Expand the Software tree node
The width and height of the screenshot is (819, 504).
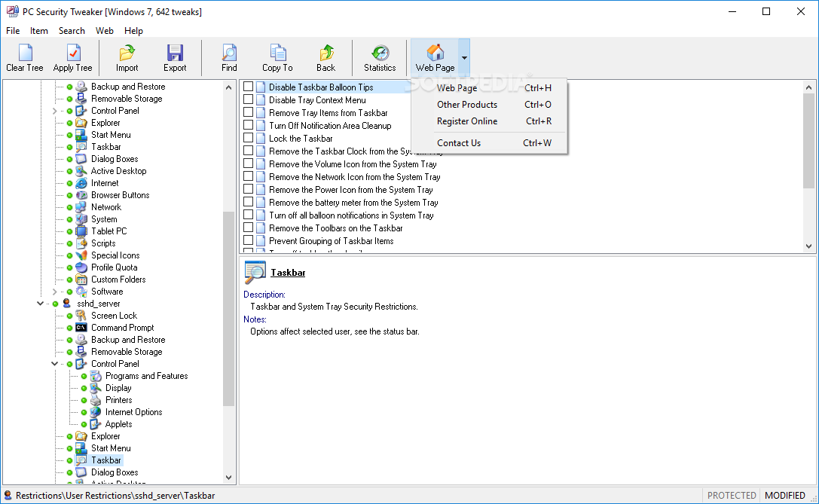(54, 292)
